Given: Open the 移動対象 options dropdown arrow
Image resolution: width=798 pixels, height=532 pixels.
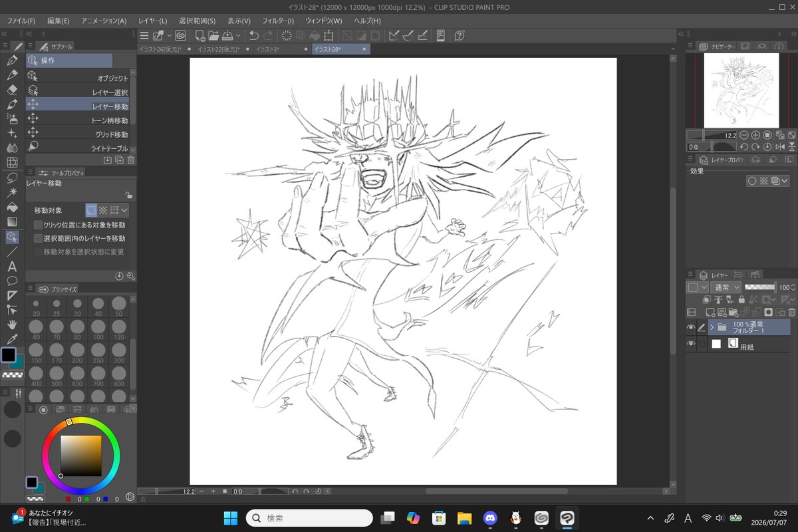Looking at the screenshot, I should (125, 210).
